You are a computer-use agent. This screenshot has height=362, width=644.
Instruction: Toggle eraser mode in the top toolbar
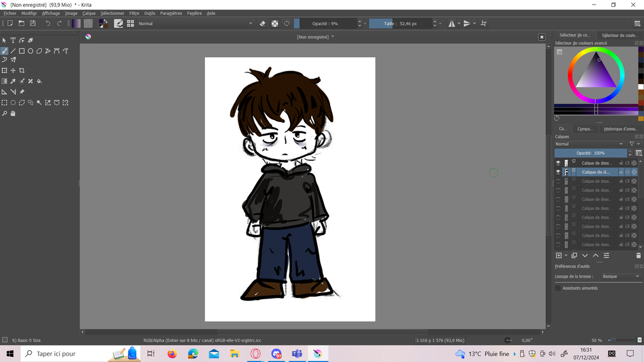tap(263, 23)
